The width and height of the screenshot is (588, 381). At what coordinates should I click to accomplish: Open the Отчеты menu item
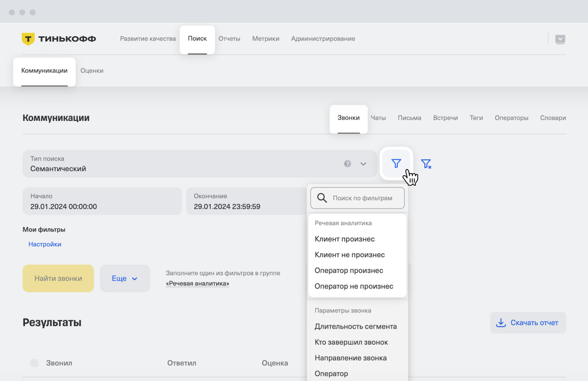pos(229,39)
